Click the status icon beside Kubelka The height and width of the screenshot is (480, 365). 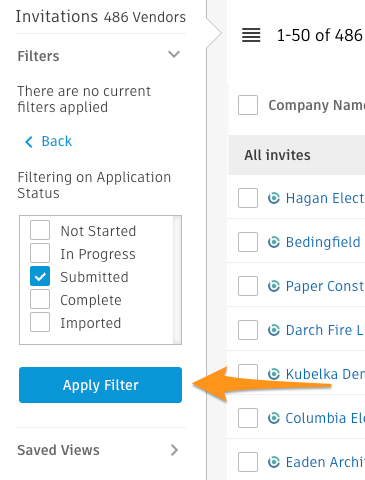[274, 374]
